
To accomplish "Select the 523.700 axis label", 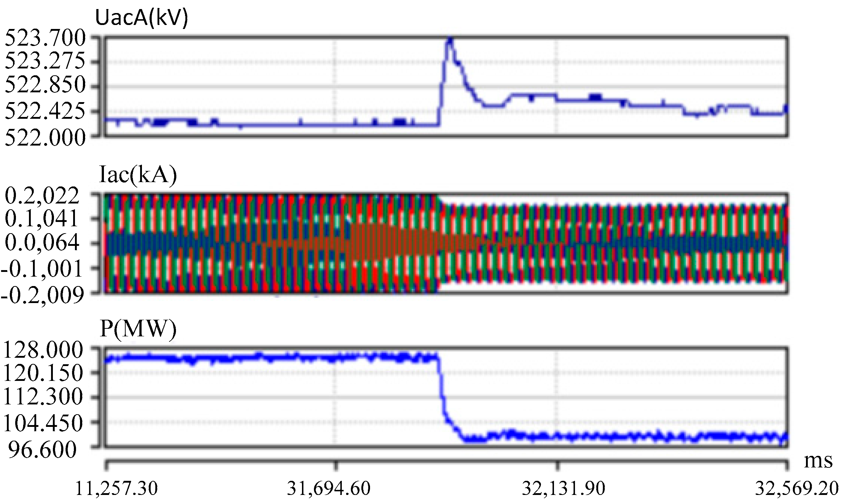I will 45,38.
